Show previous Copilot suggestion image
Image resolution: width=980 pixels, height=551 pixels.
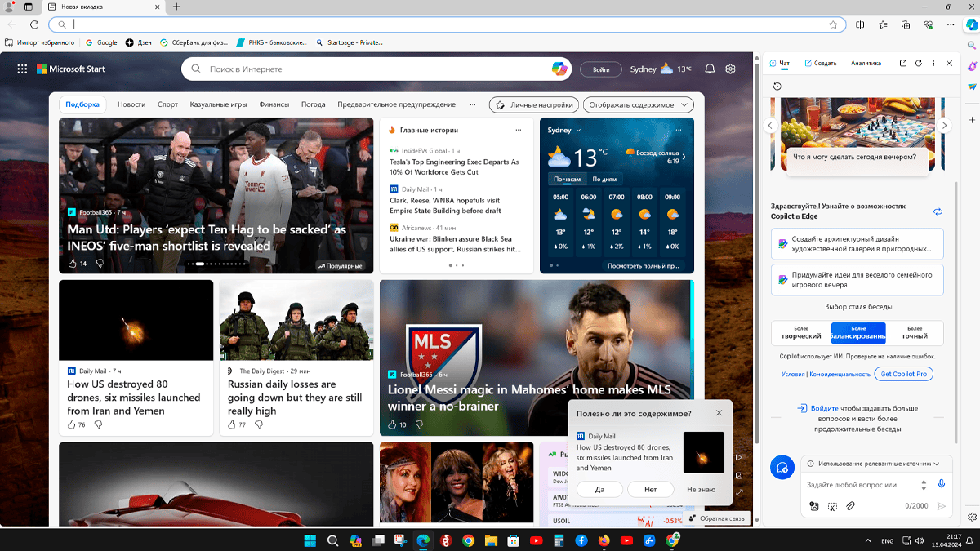(x=769, y=126)
